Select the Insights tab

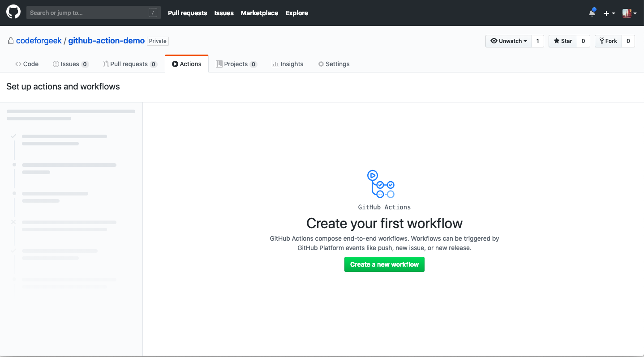click(x=288, y=64)
